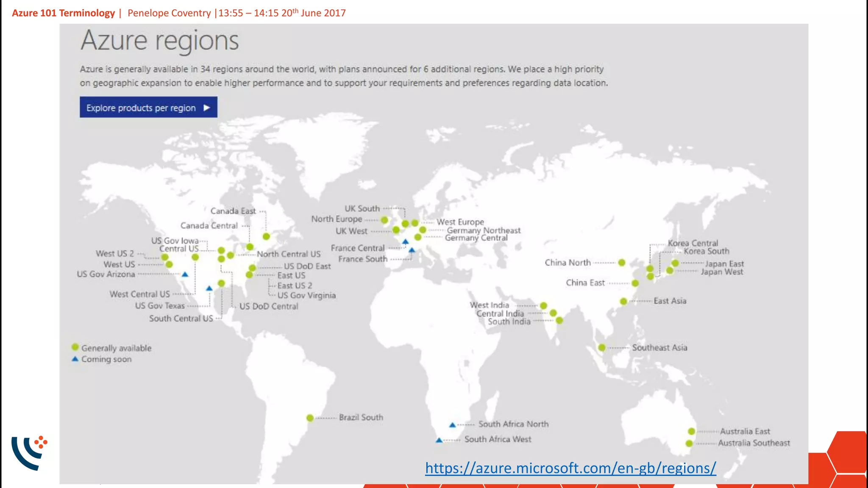868x488 pixels.
Task: Click the Southeast Asia region dot
Action: pos(602,348)
